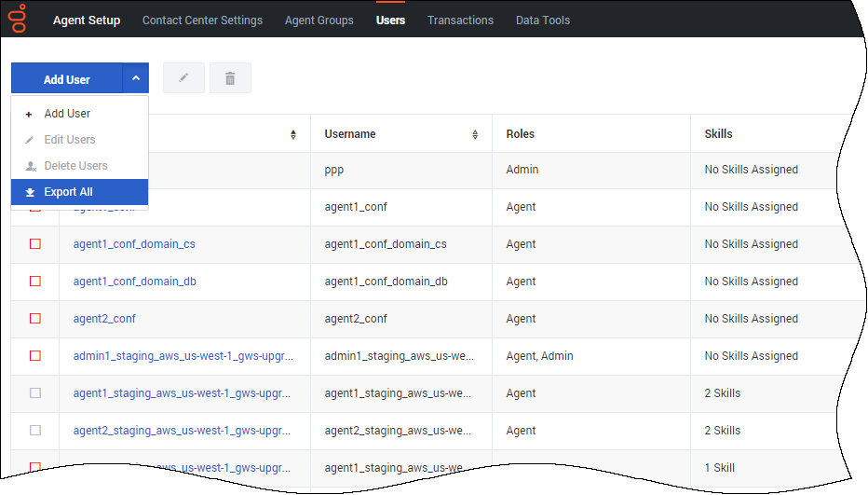Open the agent2_conf user link
Image resolution: width=868 pixels, height=495 pixels.
tap(104, 319)
